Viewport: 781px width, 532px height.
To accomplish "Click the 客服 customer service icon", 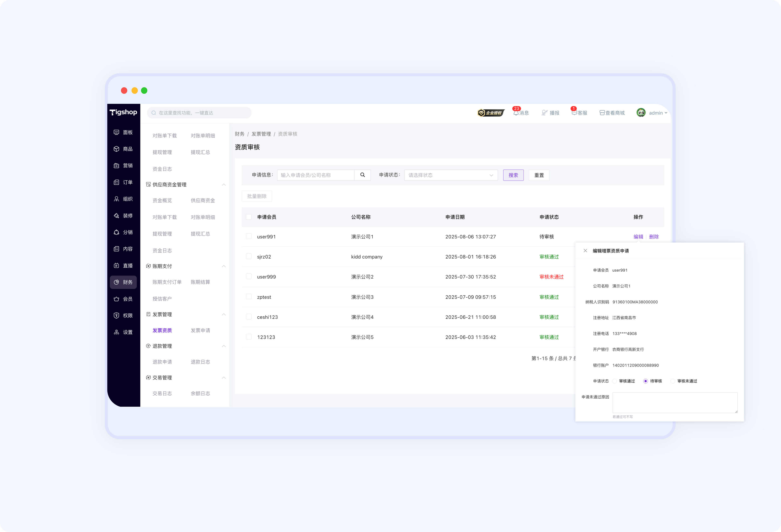I will tap(574, 113).
